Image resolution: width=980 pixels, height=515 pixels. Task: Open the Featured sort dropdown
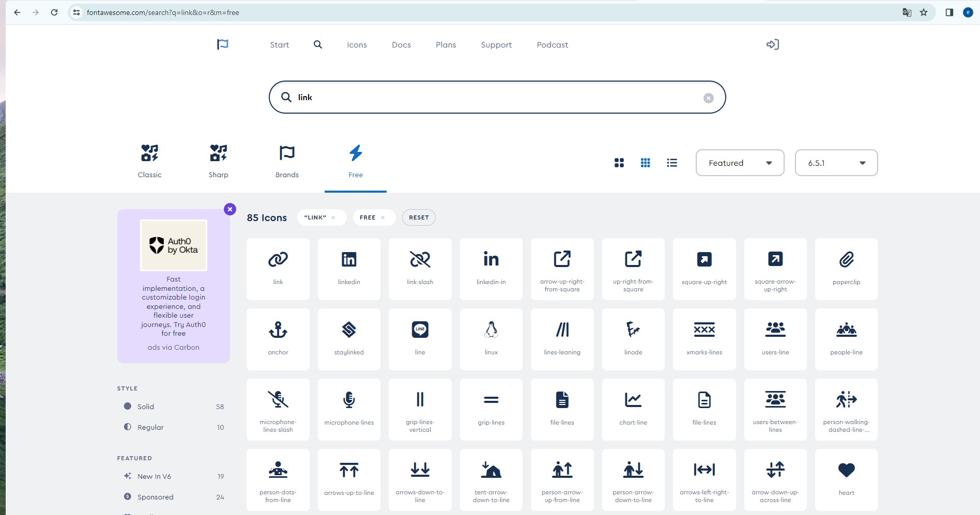740,163
